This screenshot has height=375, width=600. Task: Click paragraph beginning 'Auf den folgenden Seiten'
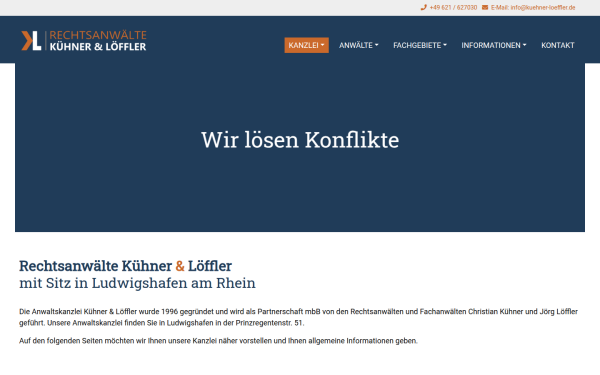pos(218,341)
